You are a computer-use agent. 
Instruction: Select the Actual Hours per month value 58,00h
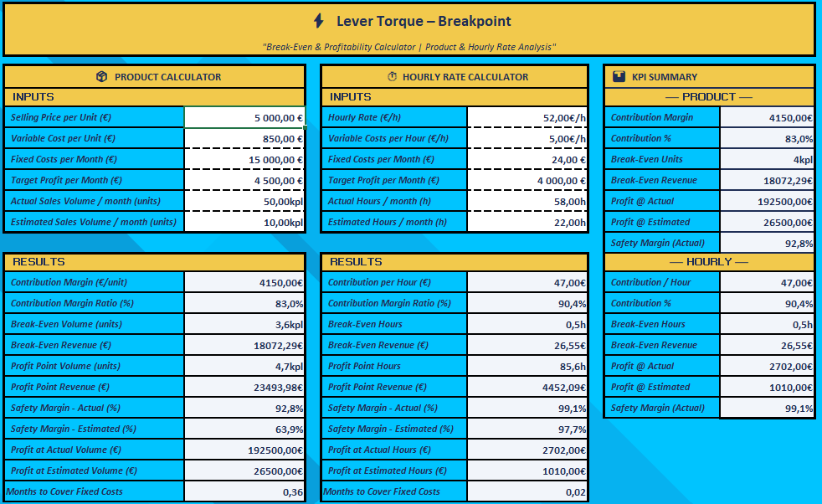(527, 202)
